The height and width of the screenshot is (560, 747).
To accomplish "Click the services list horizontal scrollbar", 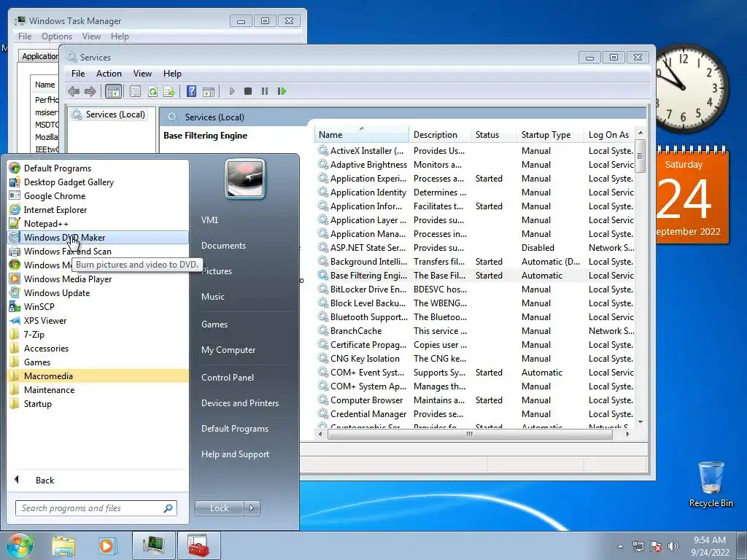I will click(x=470, y=434).
